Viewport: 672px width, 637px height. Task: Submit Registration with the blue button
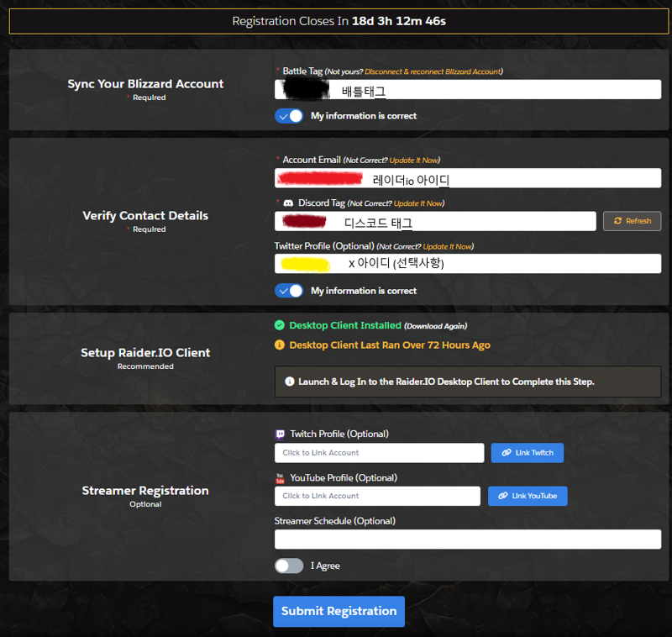339,611
